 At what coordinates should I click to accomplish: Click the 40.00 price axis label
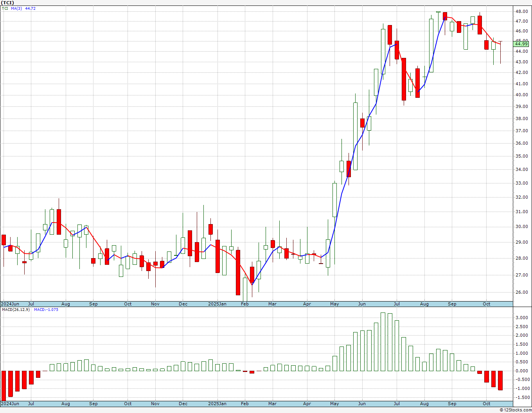521,95
